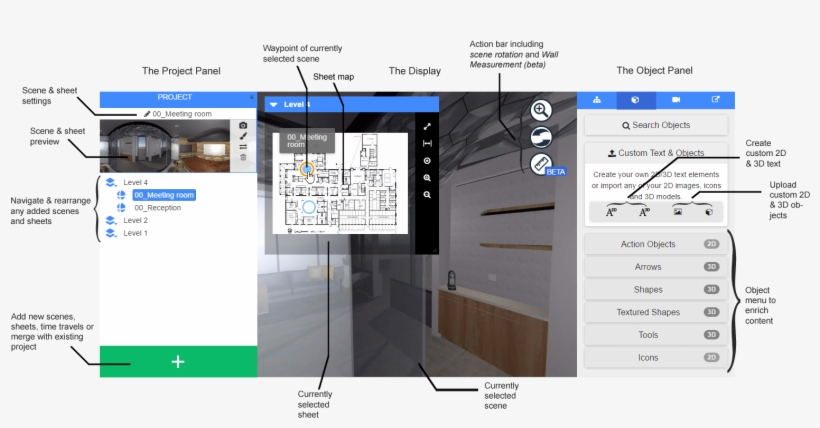This screenshot has width=820, height=428.
Task: Click the globe icon beside 00_Reception
Action: point(121,208)
